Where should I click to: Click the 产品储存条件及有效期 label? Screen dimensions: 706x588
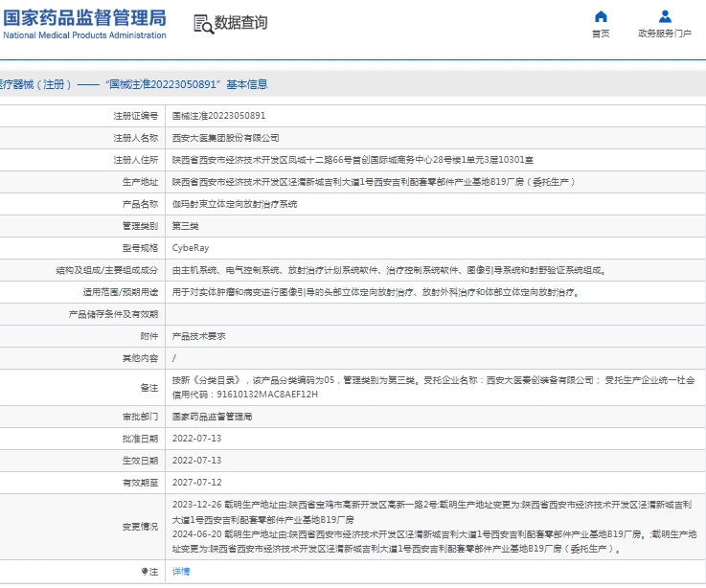[x=113, y=315]
